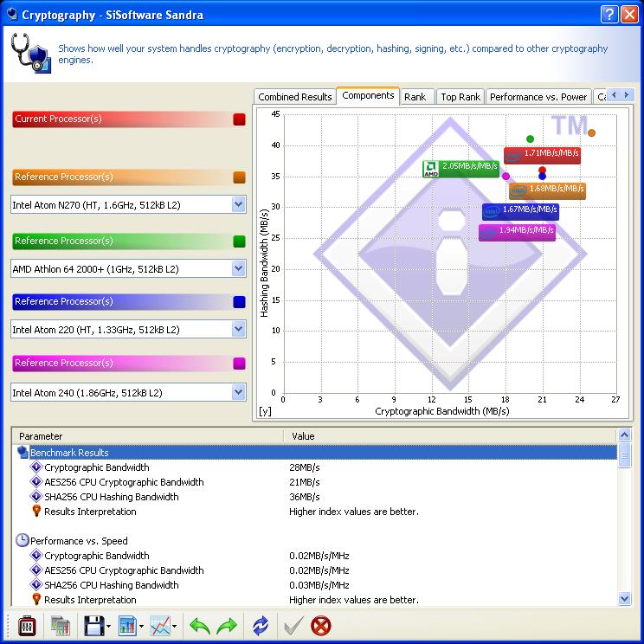Click the Intel logo on the 1.67MB/s blue label

tap(492, 212)
